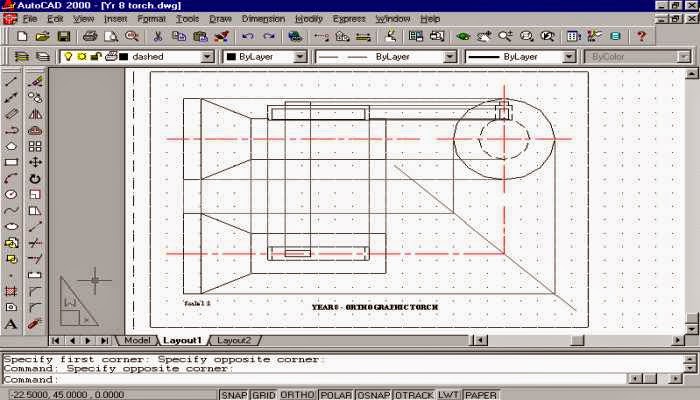Expand the color ByLayer dropdown
The height and width of the screenshot is (400, 700).
(300, 57)
